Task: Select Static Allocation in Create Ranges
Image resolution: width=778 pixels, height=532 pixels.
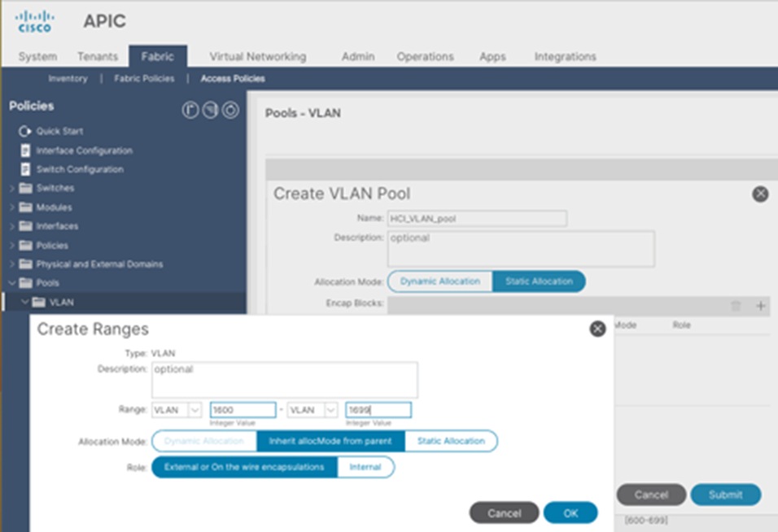Action: (451, 441)
